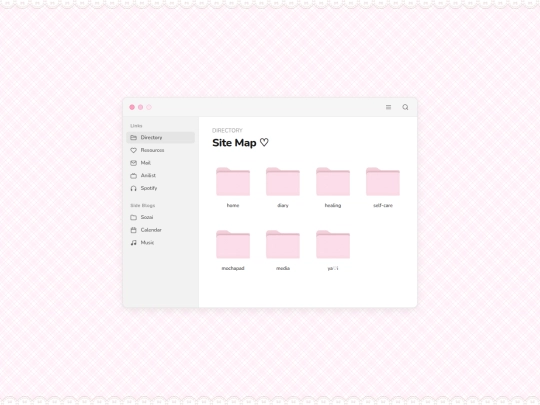Open the last folder after media
The image size is (540, 405).
coord(333,250)
